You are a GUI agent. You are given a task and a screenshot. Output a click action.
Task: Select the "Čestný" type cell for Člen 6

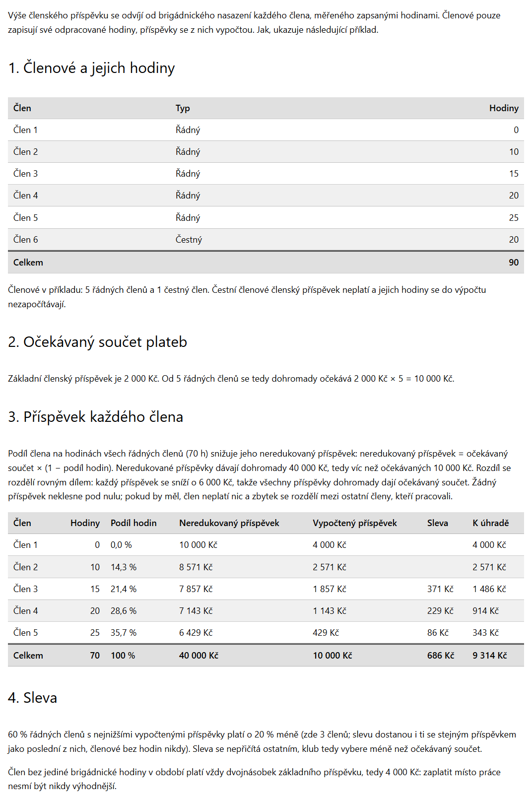tap(189, 240)
